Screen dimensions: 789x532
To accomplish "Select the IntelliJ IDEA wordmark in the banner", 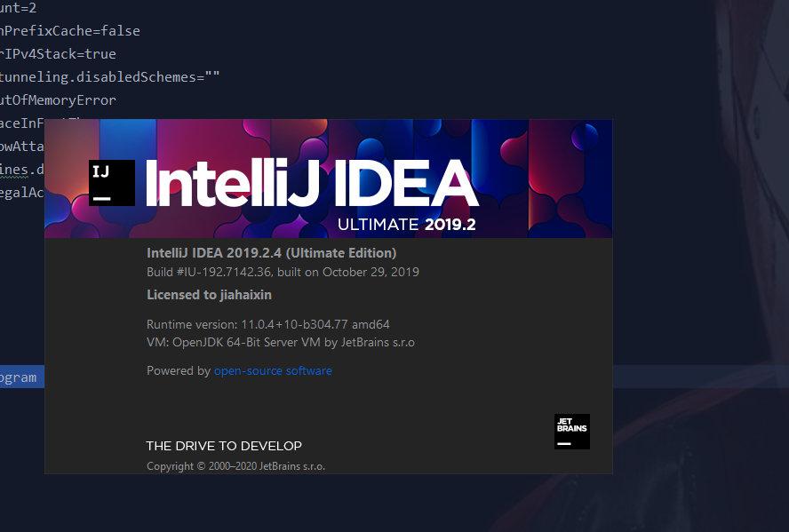I will tap(311, 180).
